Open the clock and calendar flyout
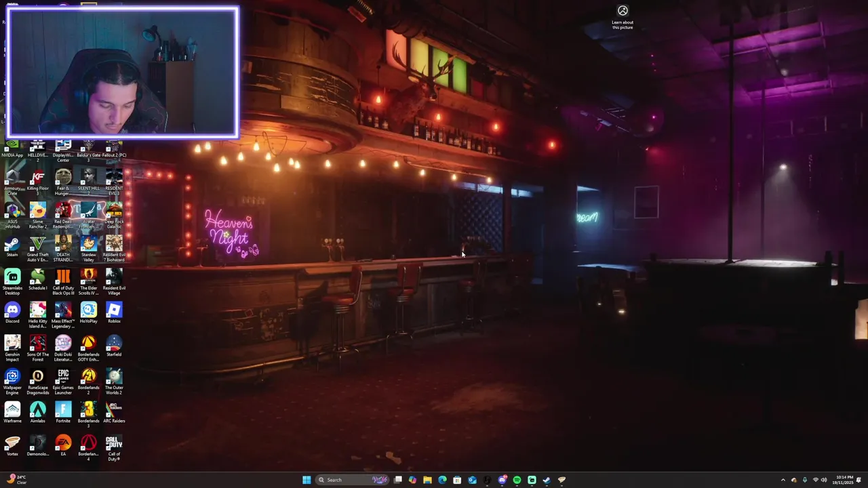The height and width of the screenshot is (488, 868). [x=844, y=480]
